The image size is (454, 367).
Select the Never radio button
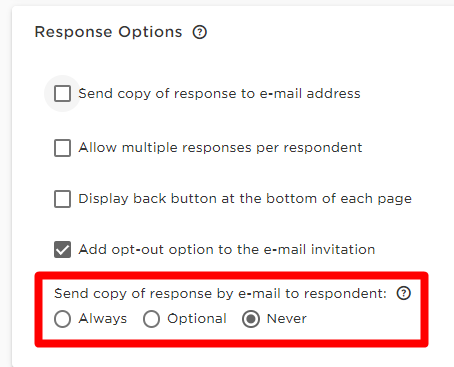(251, 319)
